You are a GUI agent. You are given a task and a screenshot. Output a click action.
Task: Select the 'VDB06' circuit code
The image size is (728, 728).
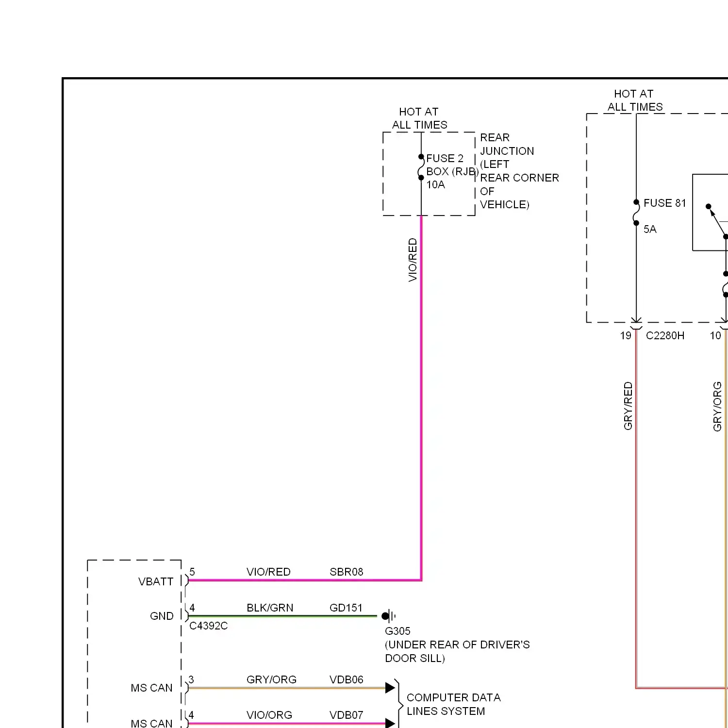346,679
